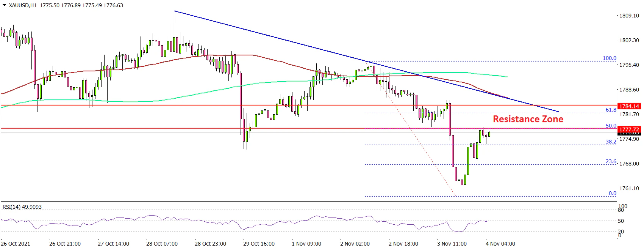
Task: Open the dropdown arrow beside XAUUSD,H1
Action: [x=5, y=5]
